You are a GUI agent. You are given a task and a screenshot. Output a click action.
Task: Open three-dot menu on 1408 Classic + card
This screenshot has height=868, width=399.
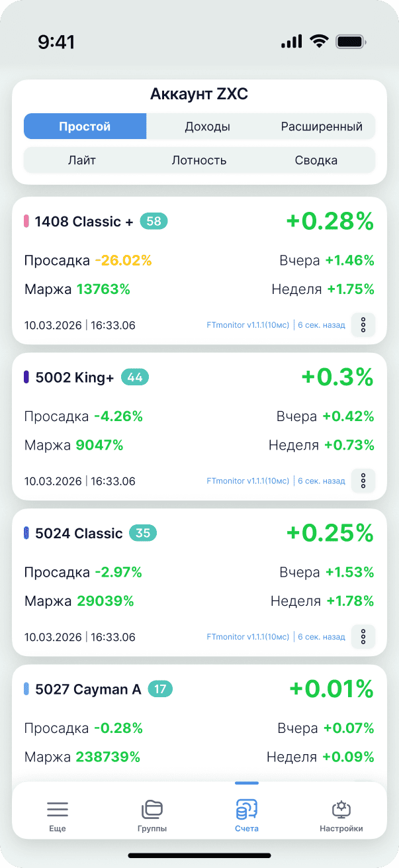click(363, 325)
